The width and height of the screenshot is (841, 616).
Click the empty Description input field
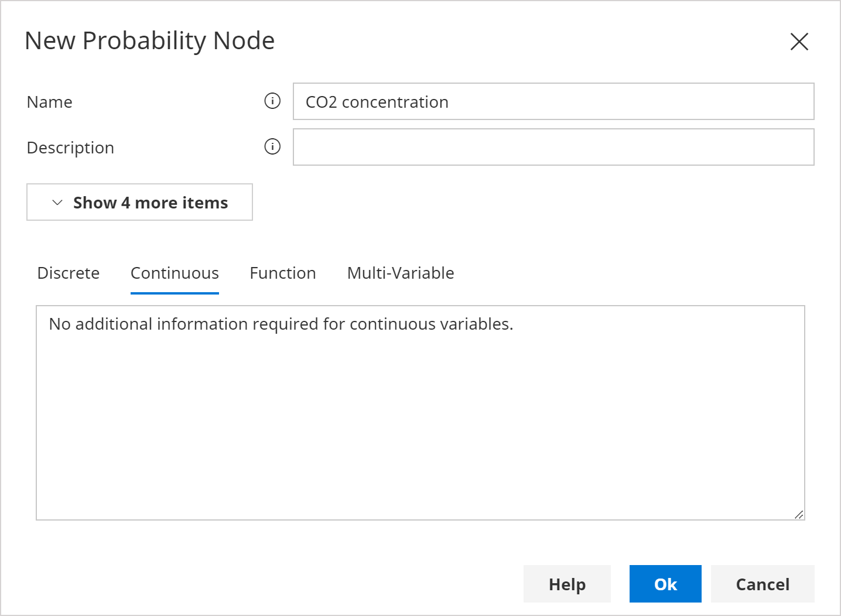(x=553, y=147)
